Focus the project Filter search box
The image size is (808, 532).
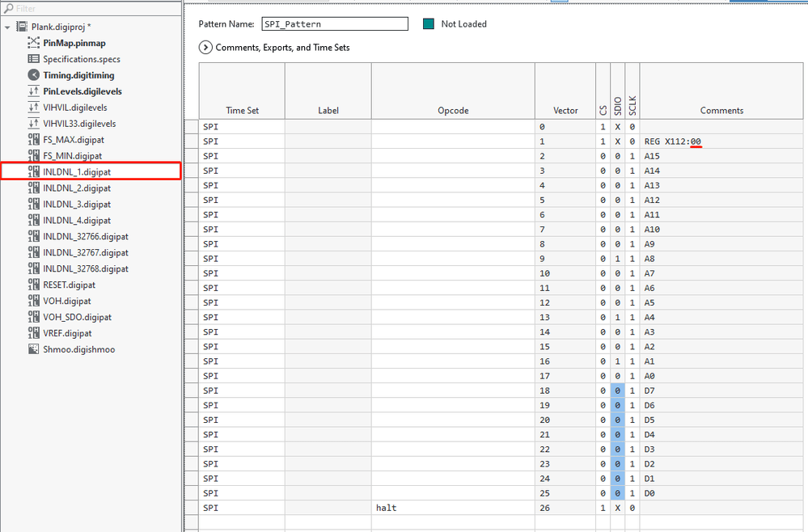[91, 8]
